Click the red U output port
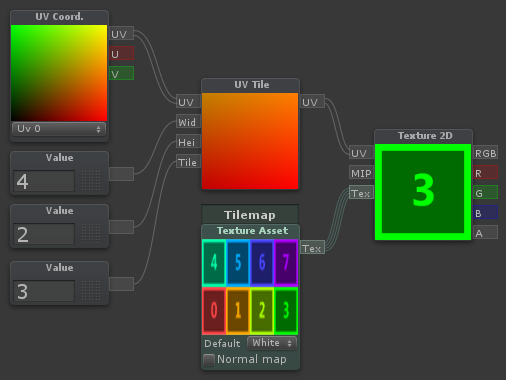The image size is (506, 380). (121, 53)
